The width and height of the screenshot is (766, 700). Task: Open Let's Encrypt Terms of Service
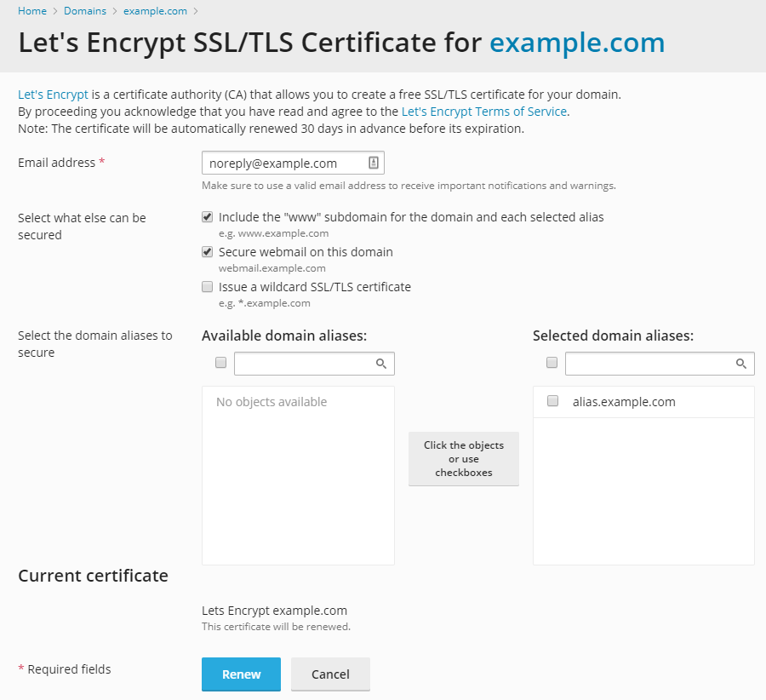click(x=483, y=112)
